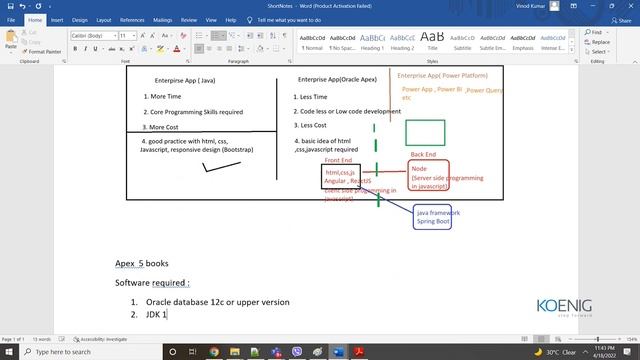Viewport: 640px width, 360px height.
Task: Switch to the Layout tab
Action: pyautogui.click(x=104, y=20)
